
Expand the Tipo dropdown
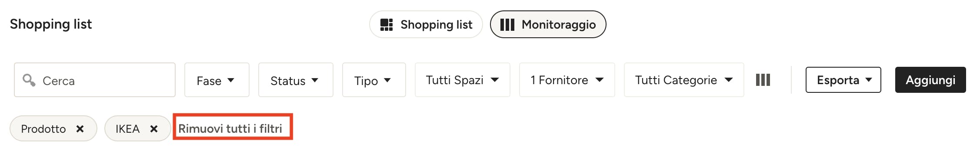pos(374,80)
